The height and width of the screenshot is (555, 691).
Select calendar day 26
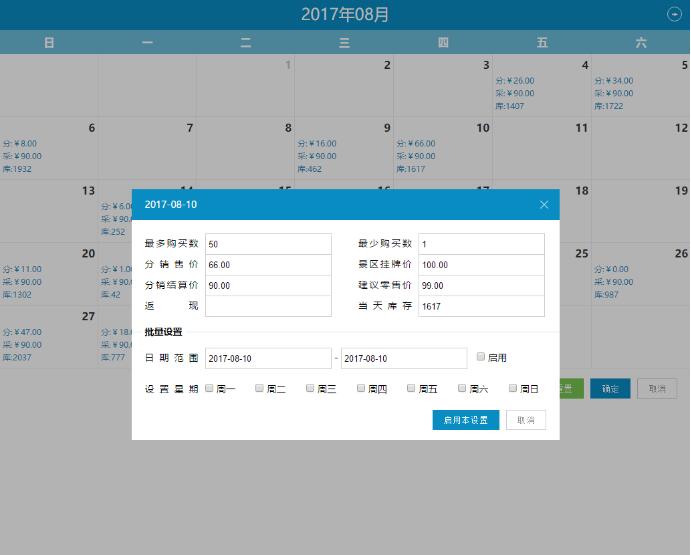pyautogui.click(x=641, y=274)
